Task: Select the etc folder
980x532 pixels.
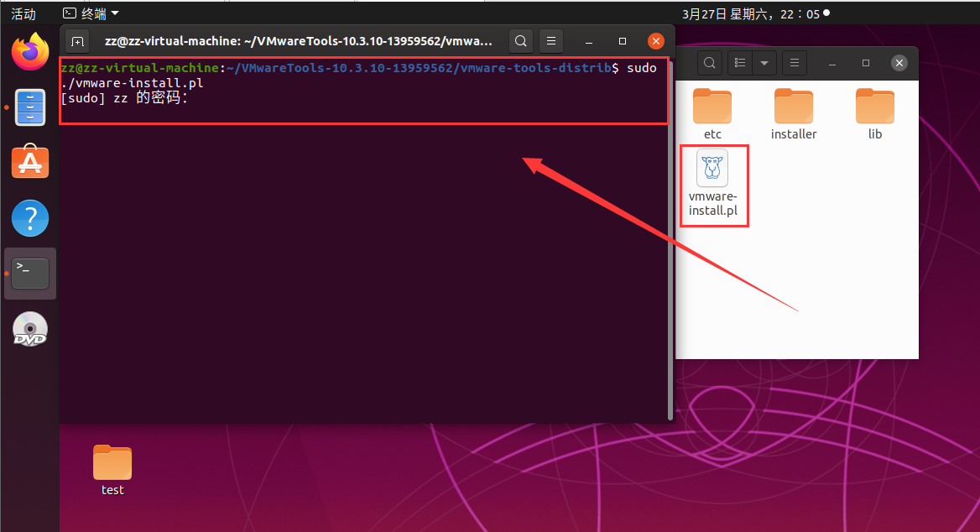Action: [712, 114]
